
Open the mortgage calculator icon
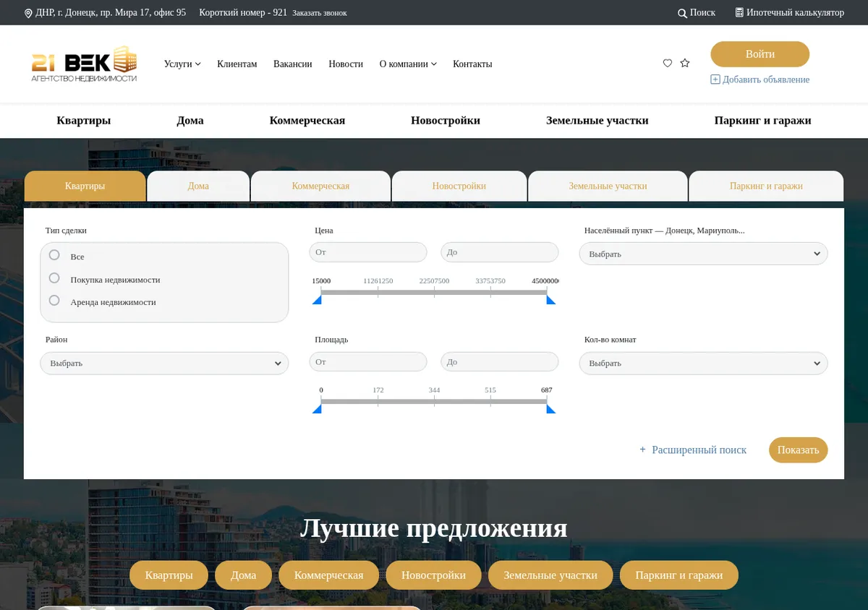coord(739,12)
